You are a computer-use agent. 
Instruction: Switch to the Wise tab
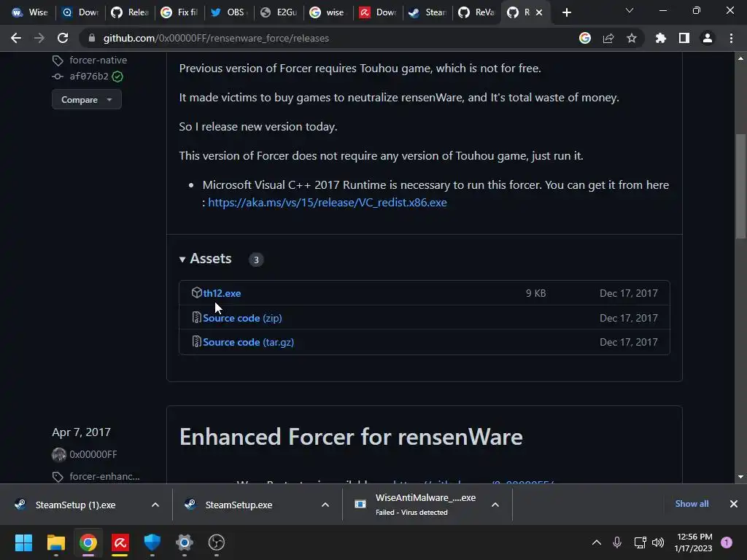point(29,12)
